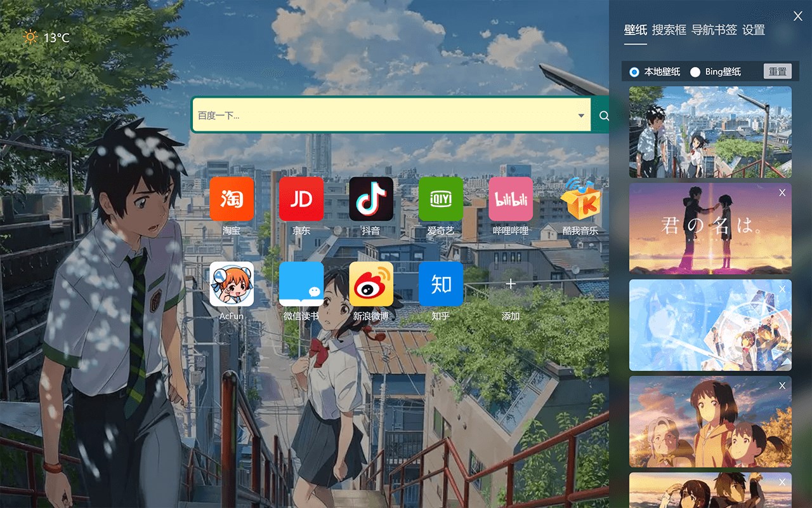Open the bilibili (哔哩哔哩) shortcut icon
Screen dimensions: 812x508
click(511, 199)
